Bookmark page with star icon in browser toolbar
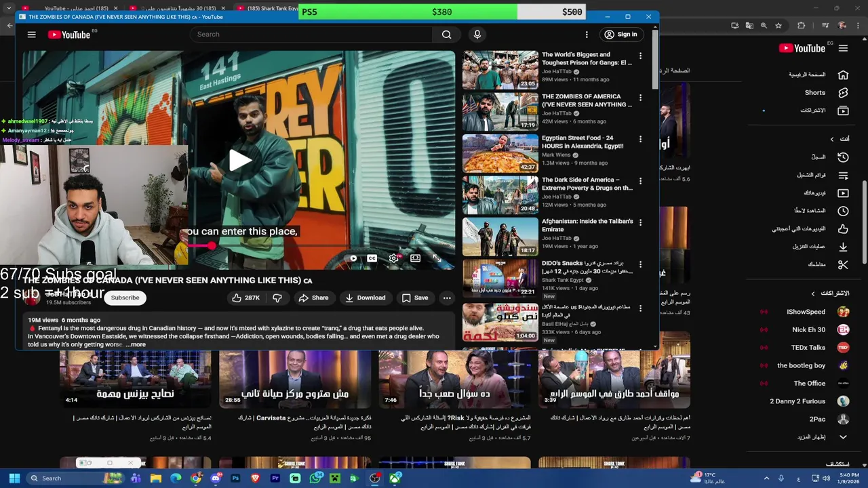Viewport: 868px width, 488px height. (778, 25)
